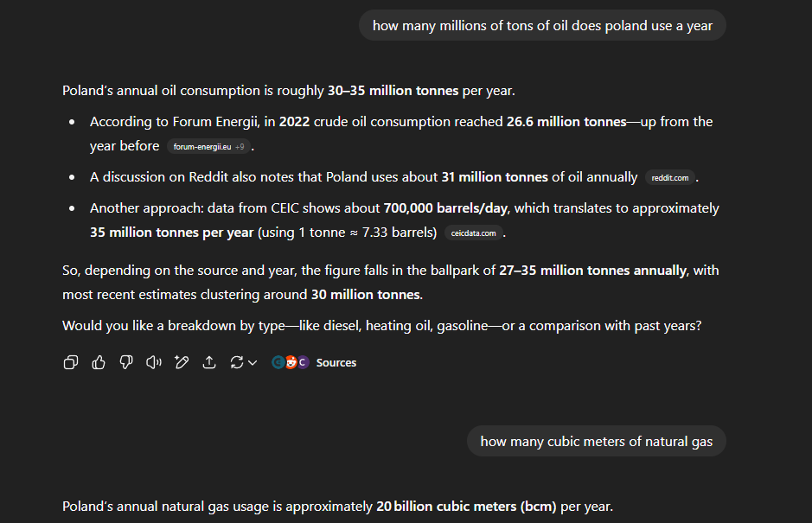This screenshot has width=812, height=523.
Task: Copy the oil consumption response
Action: 71,362
